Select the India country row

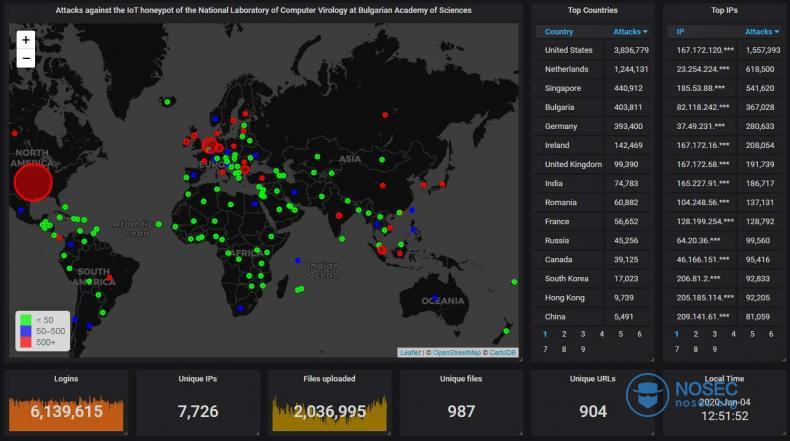[592, 183]
